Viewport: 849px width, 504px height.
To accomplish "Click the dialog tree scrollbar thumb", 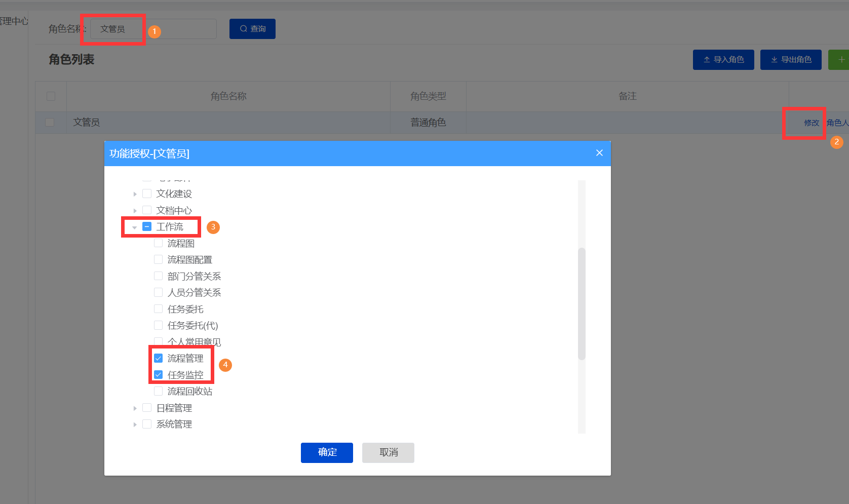I will (582, 304).
